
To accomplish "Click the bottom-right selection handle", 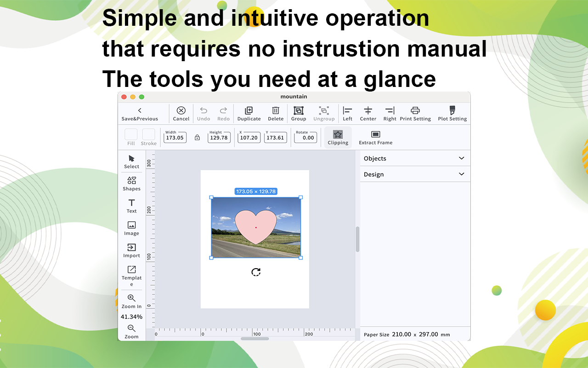I will tap(301, 258).
